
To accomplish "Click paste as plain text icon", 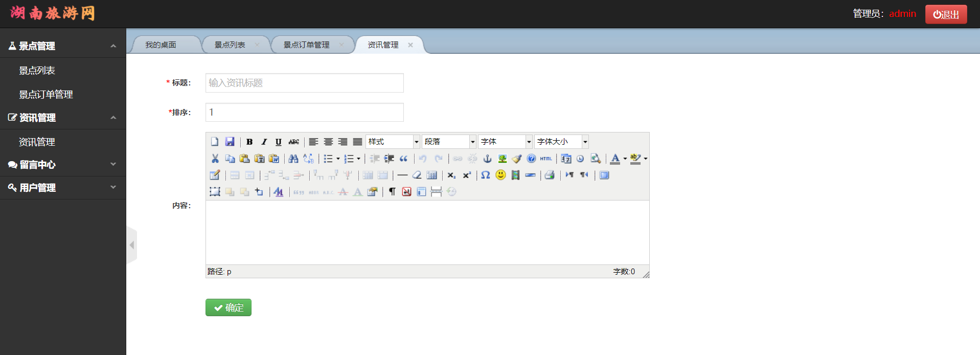I will click(x=259, y=159).
